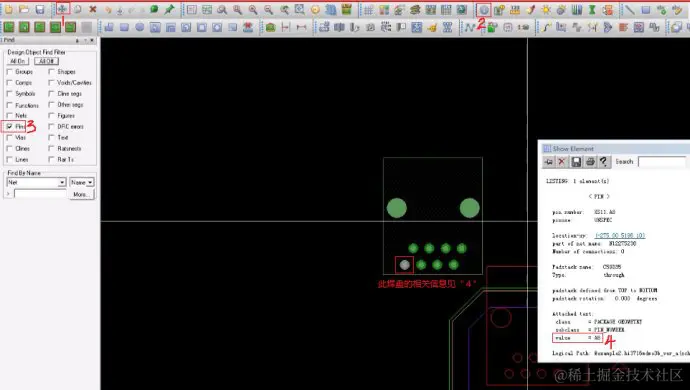Click the Show Element info icon
Image resolution: width=690 pixels, height=390 pixels.
coord(484,10)
